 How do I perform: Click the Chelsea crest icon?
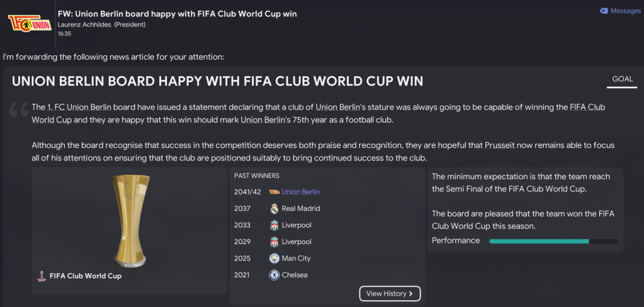pos(274,275)
